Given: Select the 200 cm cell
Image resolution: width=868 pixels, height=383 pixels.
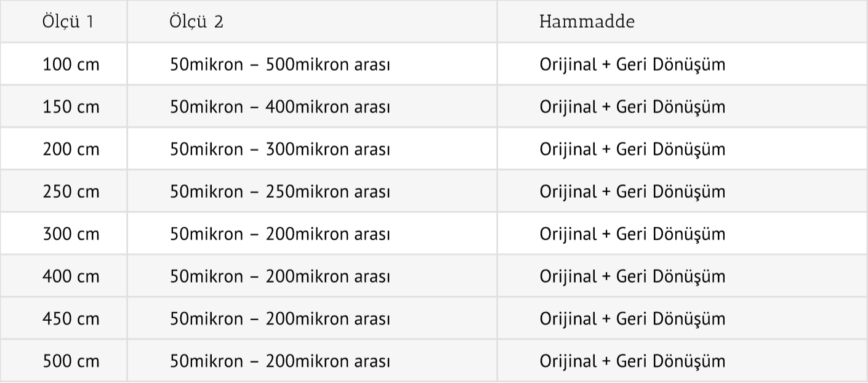Looking at the screenshot, I should (x=71, y=149).
